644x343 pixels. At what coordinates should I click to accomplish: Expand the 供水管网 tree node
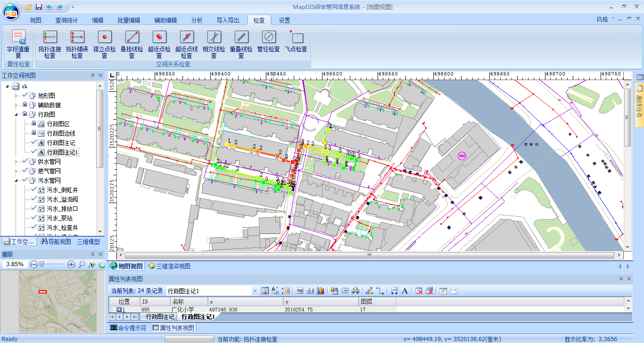point(16,162)
